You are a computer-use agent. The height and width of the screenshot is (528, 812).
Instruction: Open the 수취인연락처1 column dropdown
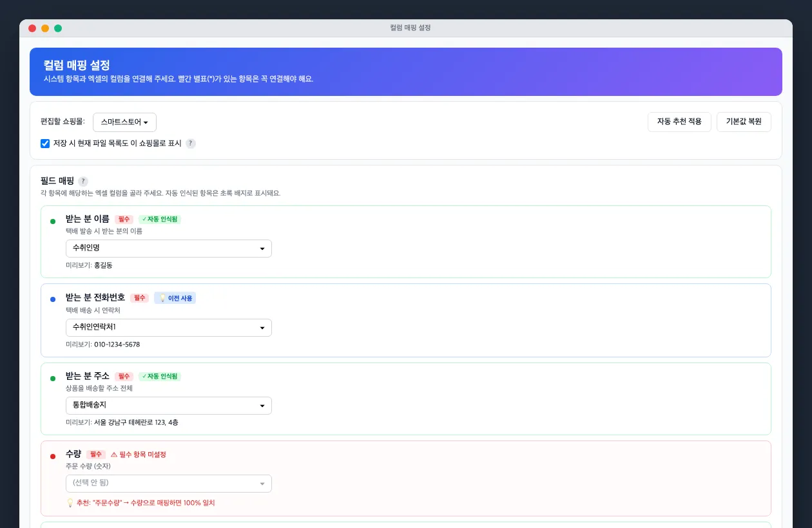pos(169,328)
